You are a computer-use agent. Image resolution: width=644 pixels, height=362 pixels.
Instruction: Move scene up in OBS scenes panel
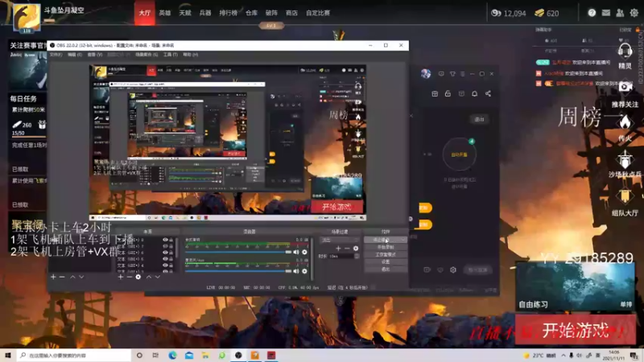(x=72, y=277)
